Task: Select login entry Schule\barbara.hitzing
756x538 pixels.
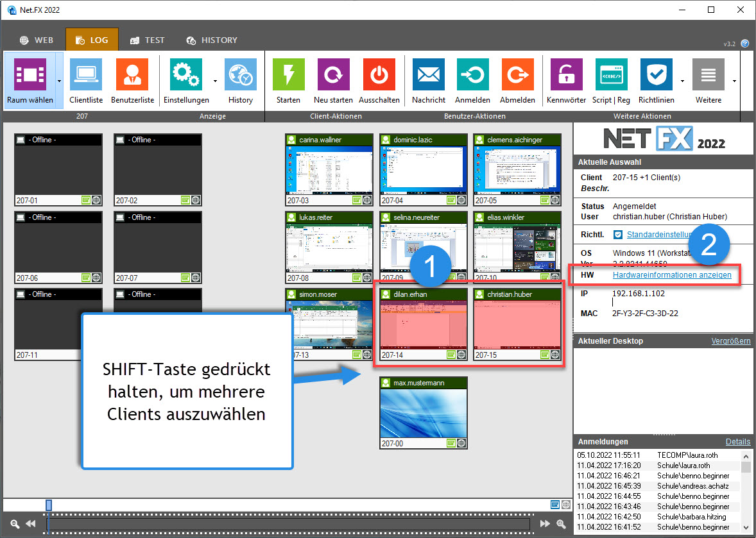Action: [658, 517]
